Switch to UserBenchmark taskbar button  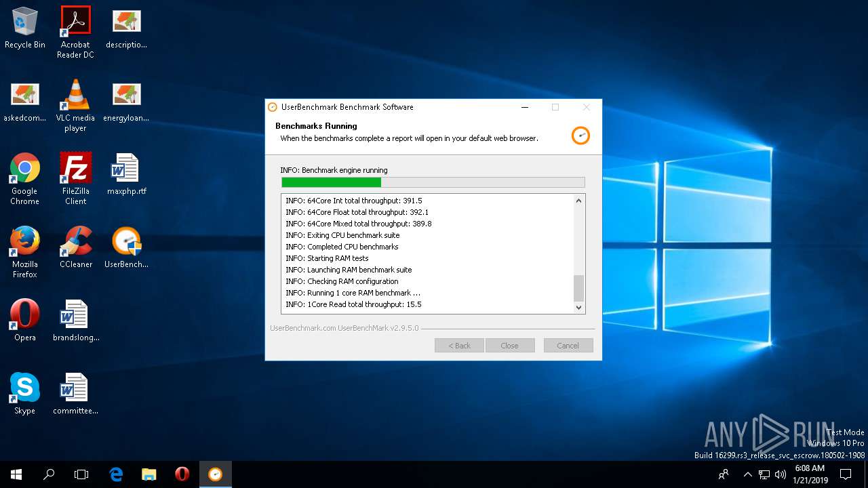click(215, 474)
